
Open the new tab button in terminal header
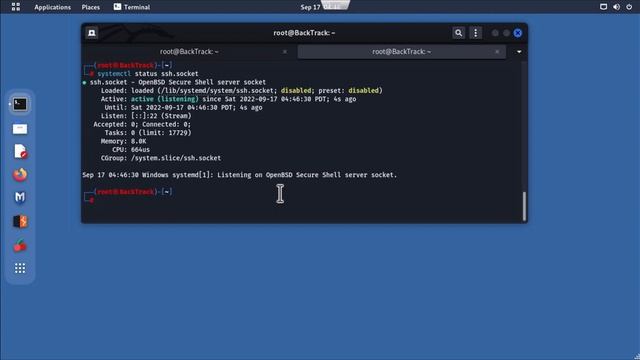point(91,33)
